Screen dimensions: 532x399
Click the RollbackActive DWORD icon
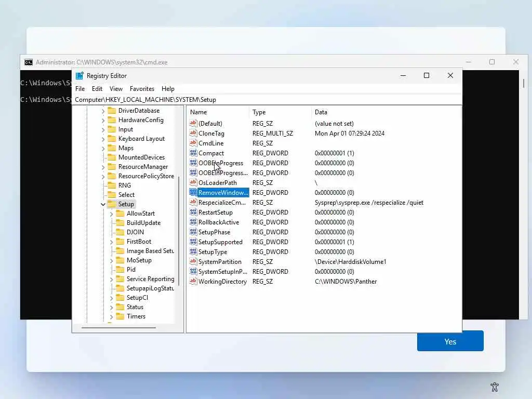(193, 222)
